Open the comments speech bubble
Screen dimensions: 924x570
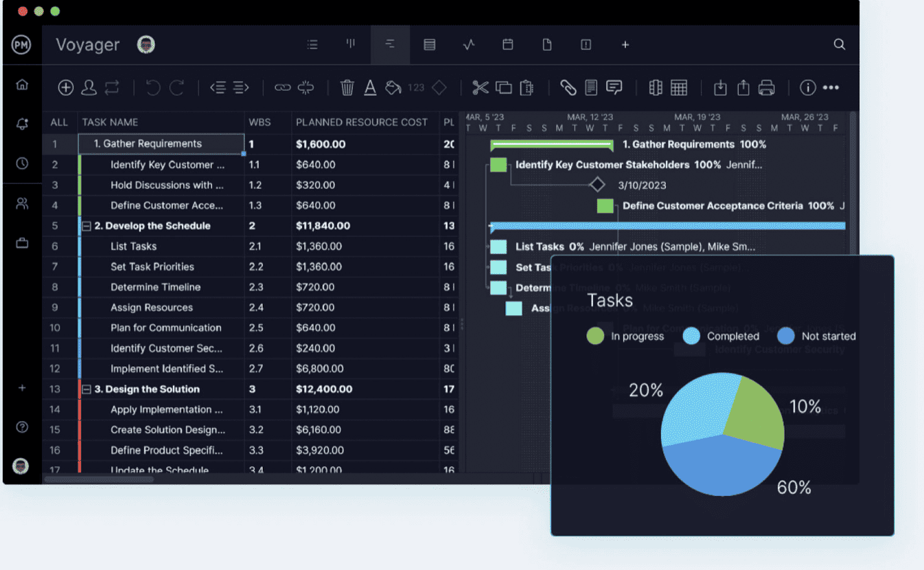click(x=614, y=87)
